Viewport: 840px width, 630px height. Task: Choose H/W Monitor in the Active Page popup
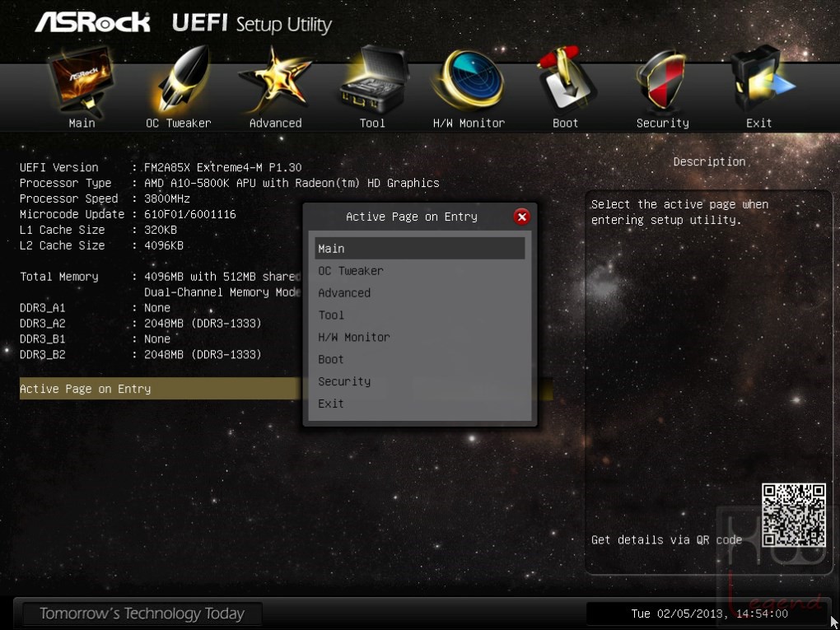point(419,338)
